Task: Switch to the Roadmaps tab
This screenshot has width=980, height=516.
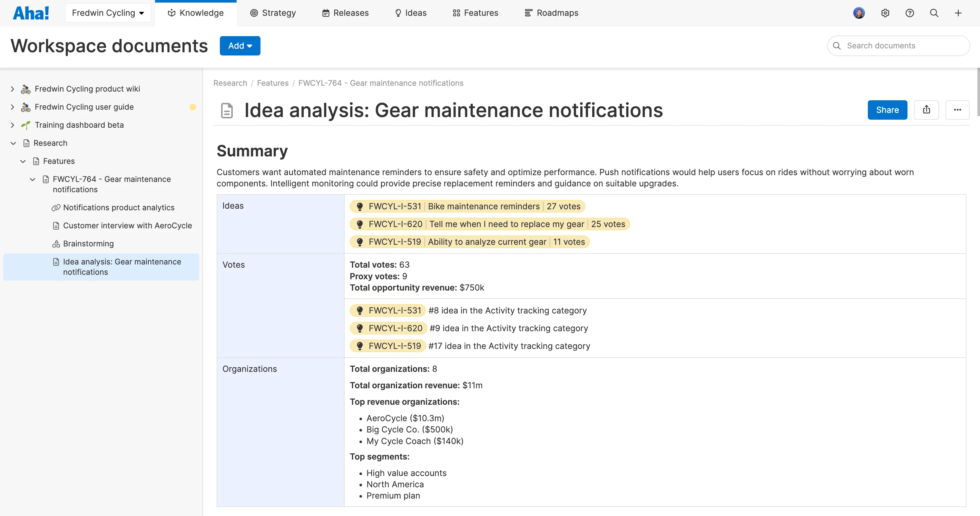Action: pyautogui.click(x=551, y=13)
